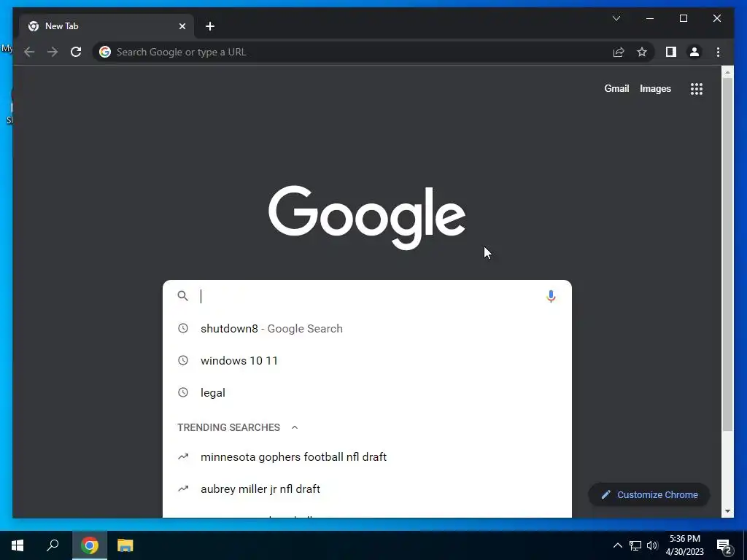Click the page vertical scrollbar
The width and height of the screenshot is (747, 560).
[727, 254]
